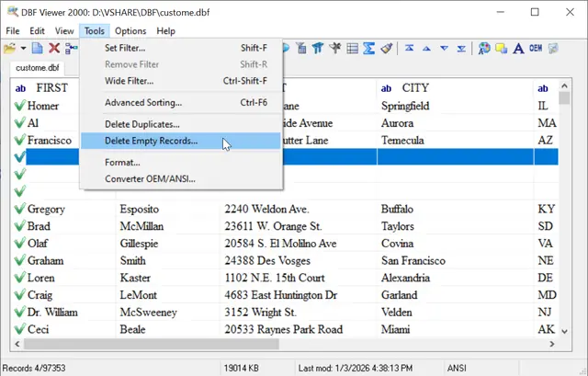Image resolution: width=588 pixels, height=376 pixels.
Task: Click the pinwheel-shaped toolbar icon
Action: click(x=334, y=48)
